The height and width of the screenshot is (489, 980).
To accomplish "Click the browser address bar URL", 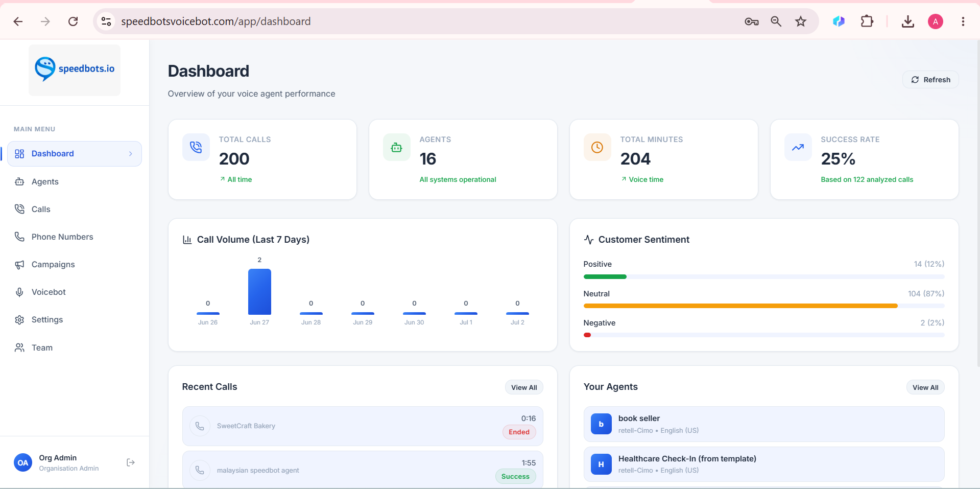I will (216, 21).
